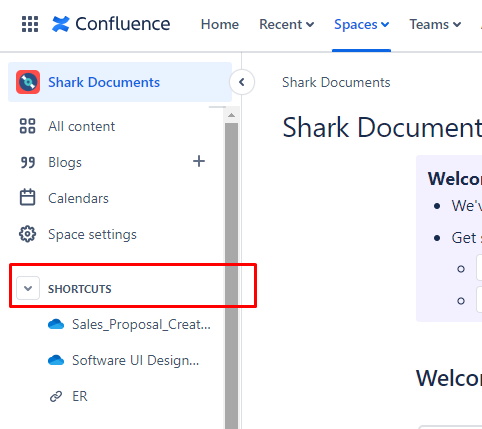Expand the Teams dropdown menu
This screenshot has height=429, width=482.
pyautogui.click(x=435, y=24)
